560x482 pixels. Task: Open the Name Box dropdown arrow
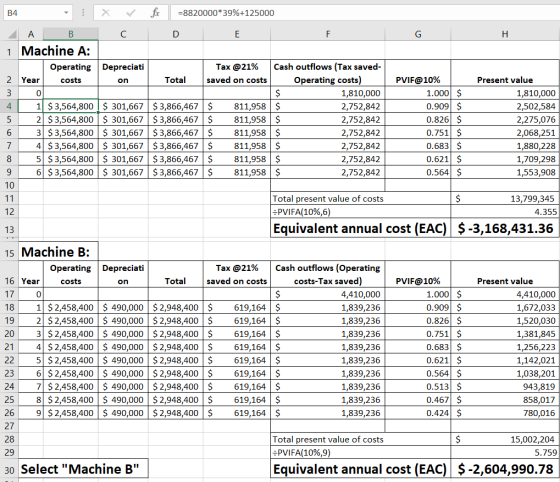66,13
